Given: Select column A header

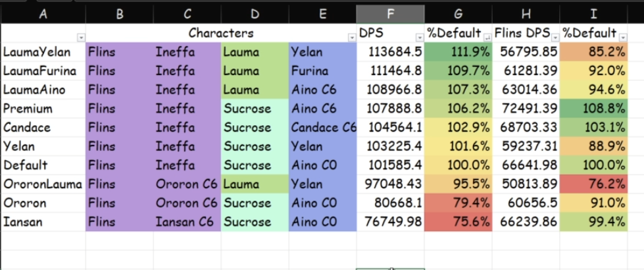Looking at the screenshot, I should pyautogui.click(x=43, y=14).
